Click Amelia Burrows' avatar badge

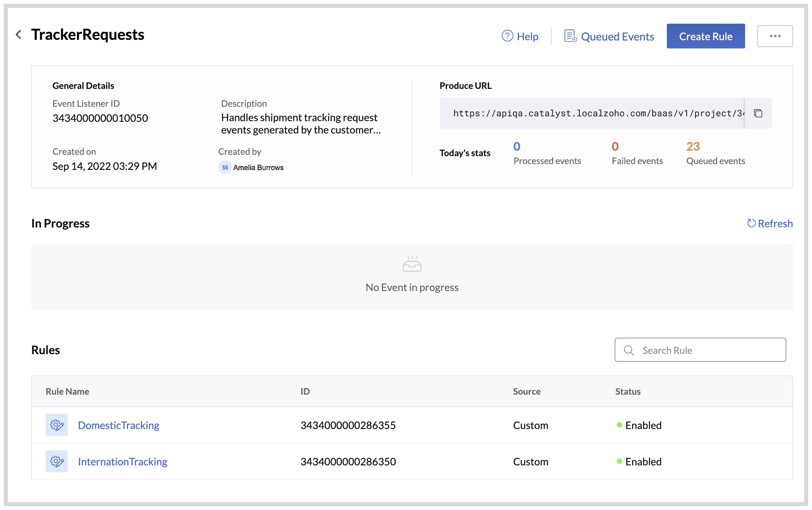[x=225, y=167]
